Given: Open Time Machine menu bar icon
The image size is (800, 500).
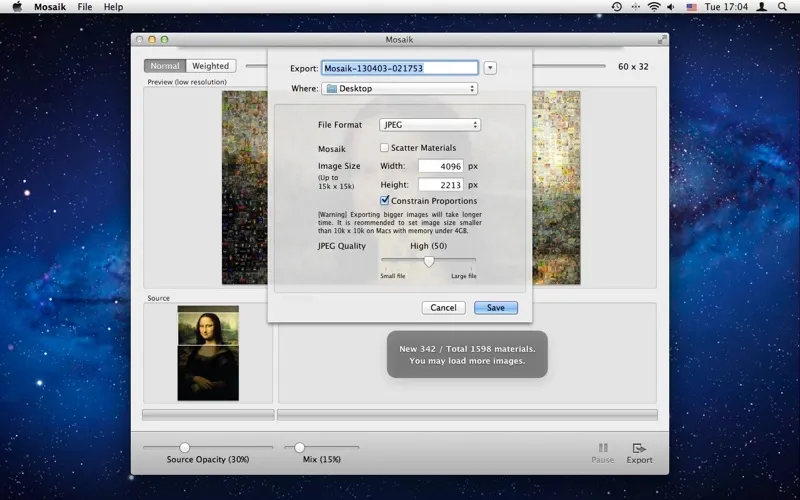Looking at the screenshot, I should point(617,7).
